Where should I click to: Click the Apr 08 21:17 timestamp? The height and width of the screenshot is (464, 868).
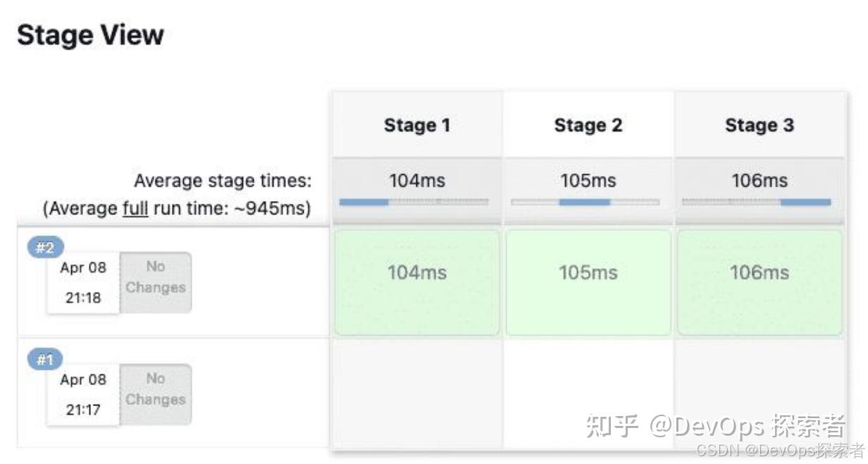pos(82,395)
